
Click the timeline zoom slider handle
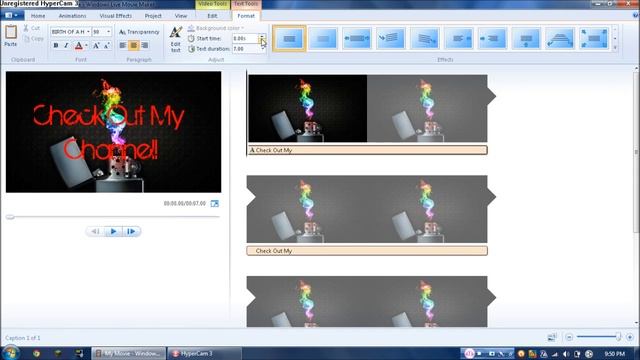618,337
